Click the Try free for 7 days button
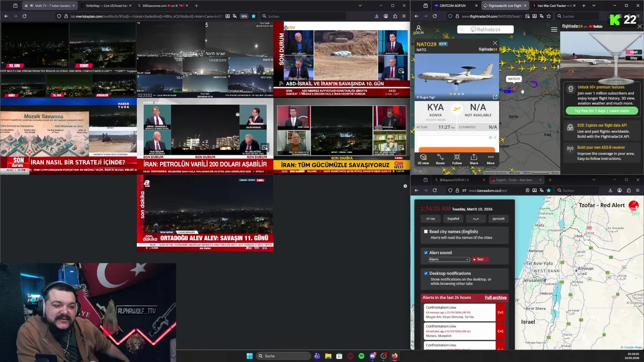The image size is (644, 362). point(602,111)
